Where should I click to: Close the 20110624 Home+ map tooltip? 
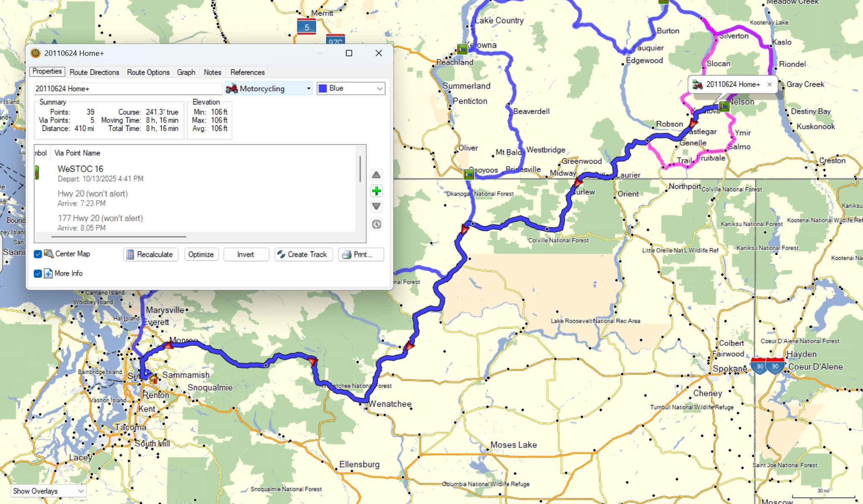coord(769,84)
